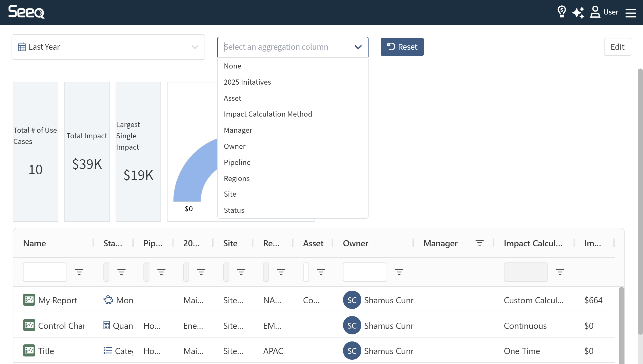
Task: Choose the Pipeline aggregation option
Action: tap(237, 163)
